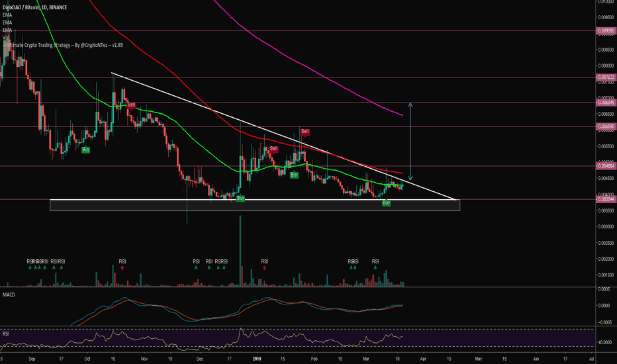The image size is (617, 364).
Task: Click the Apr label on time axis
Action: tap(424, 359)
